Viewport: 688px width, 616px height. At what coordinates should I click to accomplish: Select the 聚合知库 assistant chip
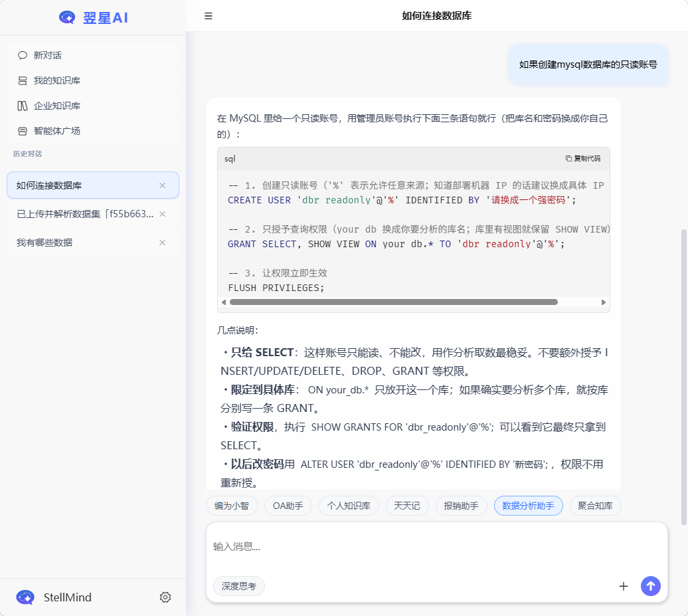tap(596, 506)
